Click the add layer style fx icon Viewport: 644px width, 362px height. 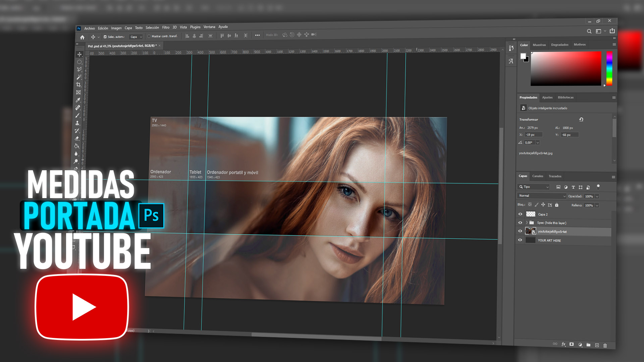click(x=563, y=344)
